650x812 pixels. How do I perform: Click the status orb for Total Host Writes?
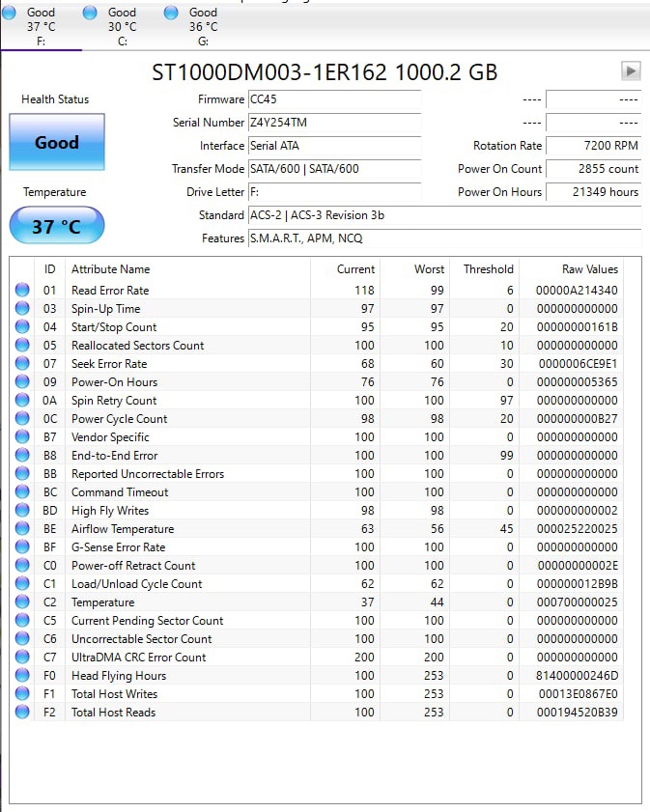click(22, 693)
